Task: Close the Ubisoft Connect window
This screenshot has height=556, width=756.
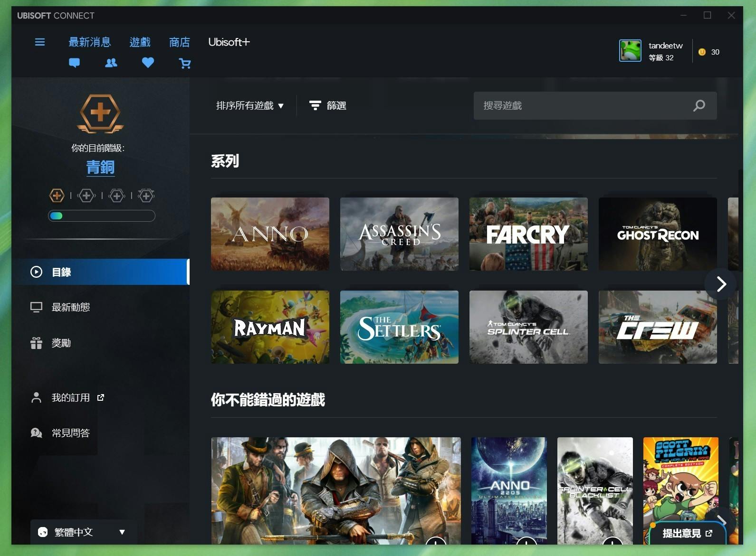Action: 731,15
